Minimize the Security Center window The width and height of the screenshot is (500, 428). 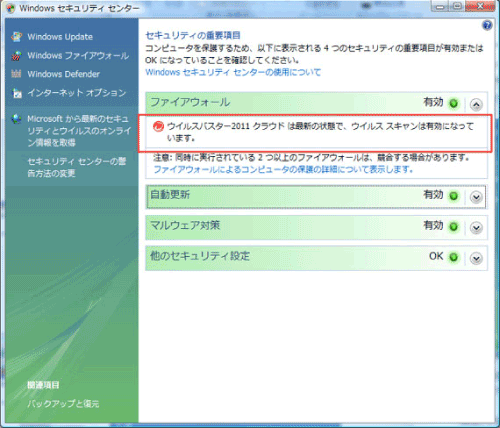pos(440,6)
